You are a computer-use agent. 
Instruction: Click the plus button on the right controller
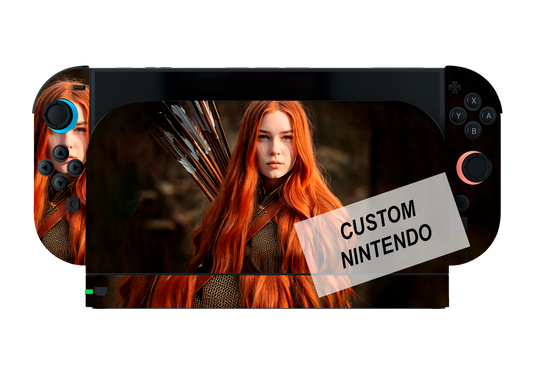click(454, 87)
